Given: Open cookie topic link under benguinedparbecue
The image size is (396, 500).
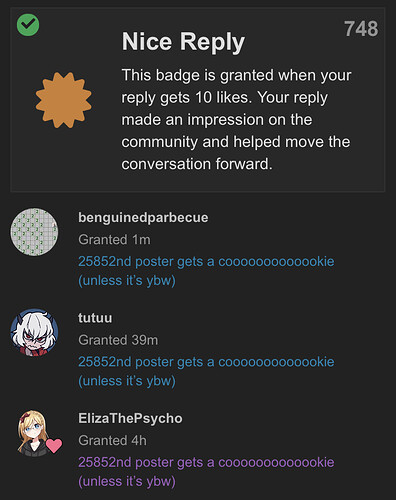Looking at the screenshot, I should (x=206, y=271).
